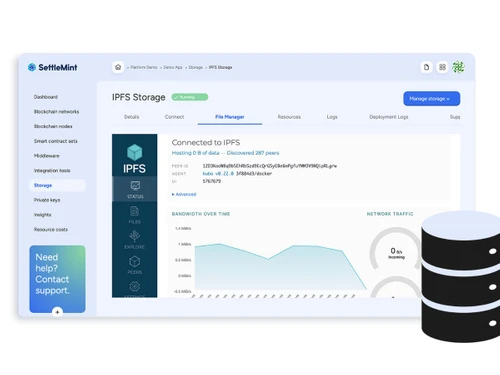
Task: Open Resource costs in left menu
Action: 51,229
